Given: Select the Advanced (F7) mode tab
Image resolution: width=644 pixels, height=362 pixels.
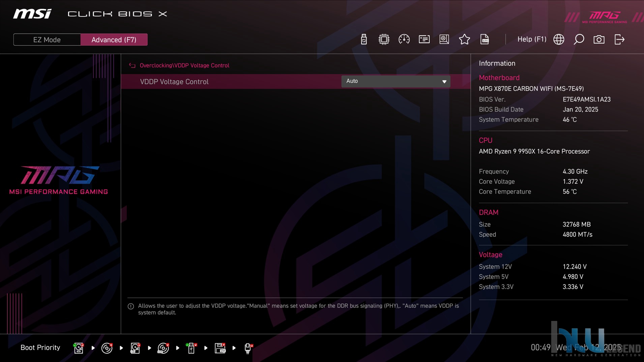Looking at the screenshot, I should (x=114, y=40).
